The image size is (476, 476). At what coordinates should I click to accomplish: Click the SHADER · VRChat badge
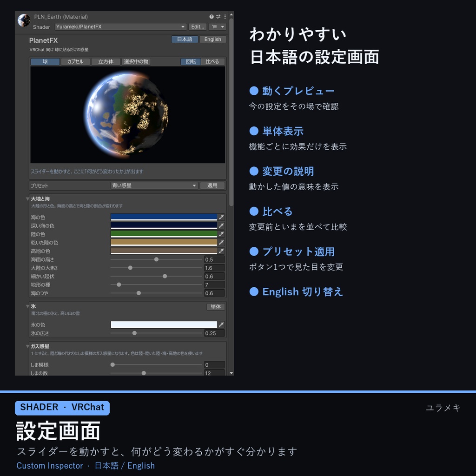tap(62, 408)
